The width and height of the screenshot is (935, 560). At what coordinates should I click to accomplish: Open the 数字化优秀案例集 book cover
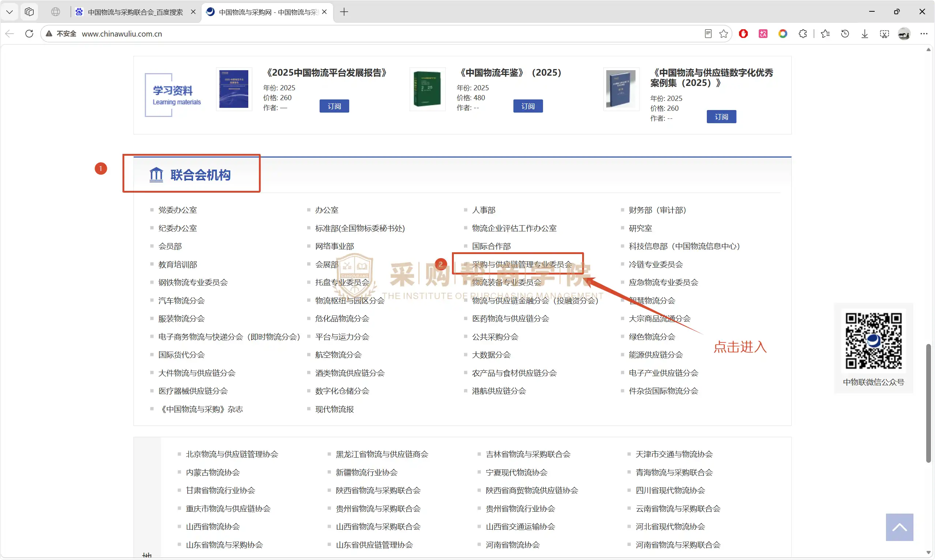pyautogui.click(x=621, y=89)
